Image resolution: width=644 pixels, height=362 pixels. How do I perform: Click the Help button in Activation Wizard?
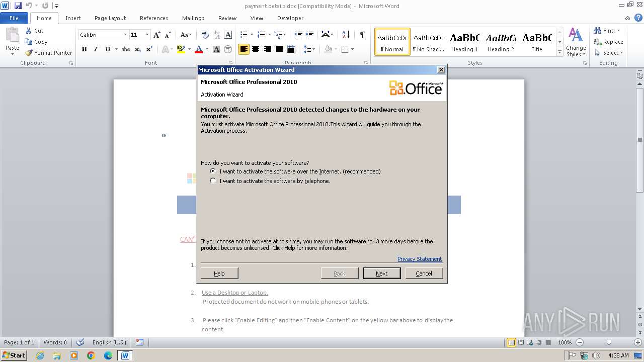point(219,274)
